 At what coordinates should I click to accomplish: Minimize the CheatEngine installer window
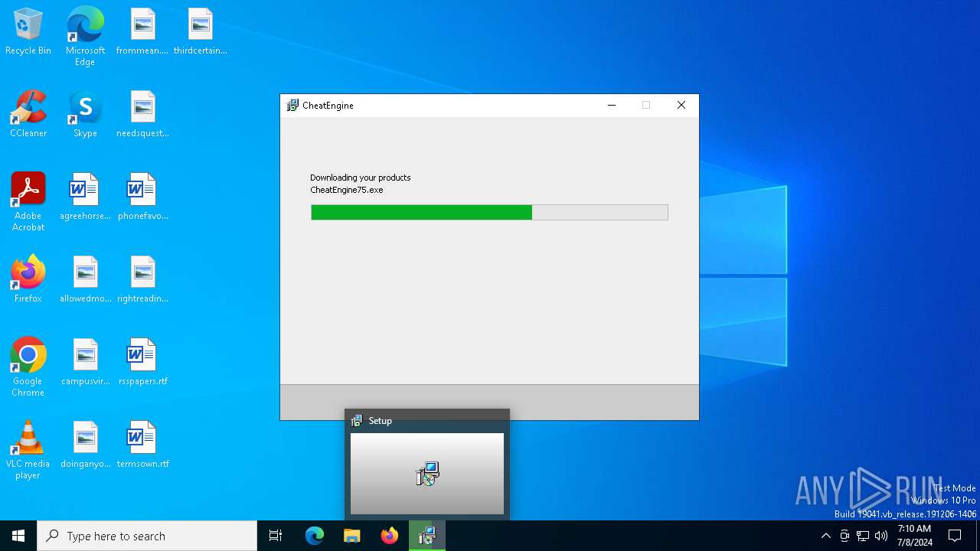(x=612, y=106)
